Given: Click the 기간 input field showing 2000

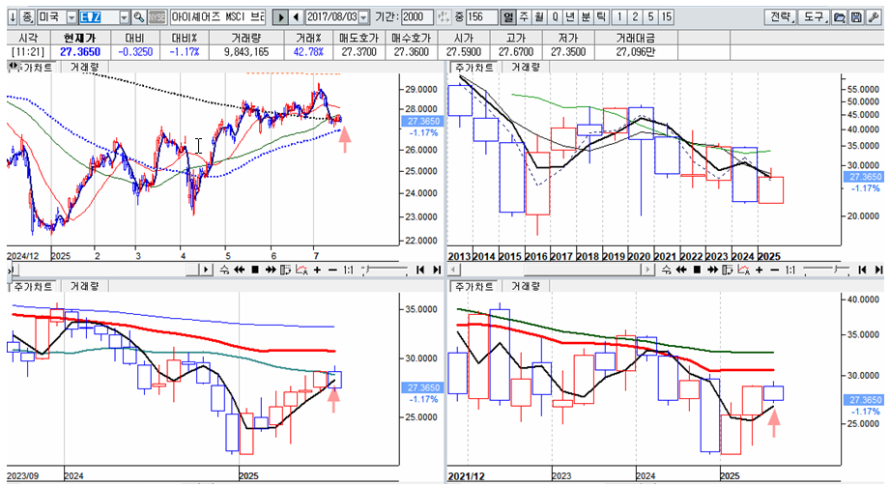Looking at the screenshot, I should pos(417,18).
